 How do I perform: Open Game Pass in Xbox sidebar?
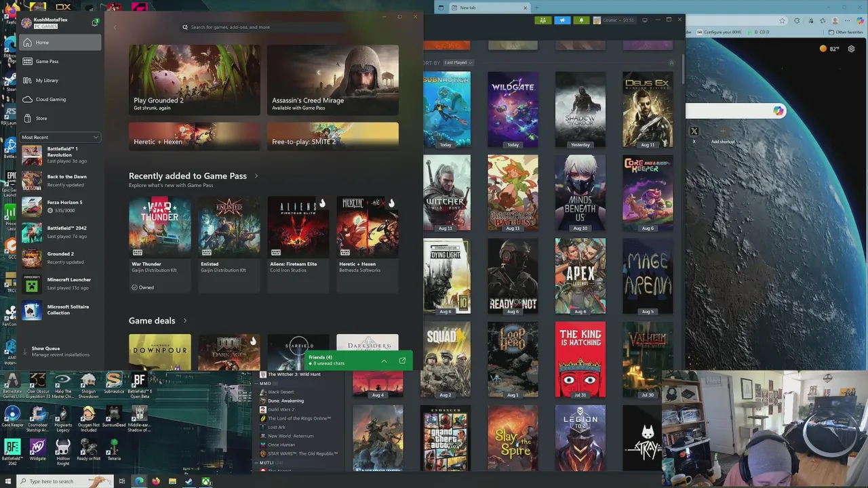pos(60,61)
